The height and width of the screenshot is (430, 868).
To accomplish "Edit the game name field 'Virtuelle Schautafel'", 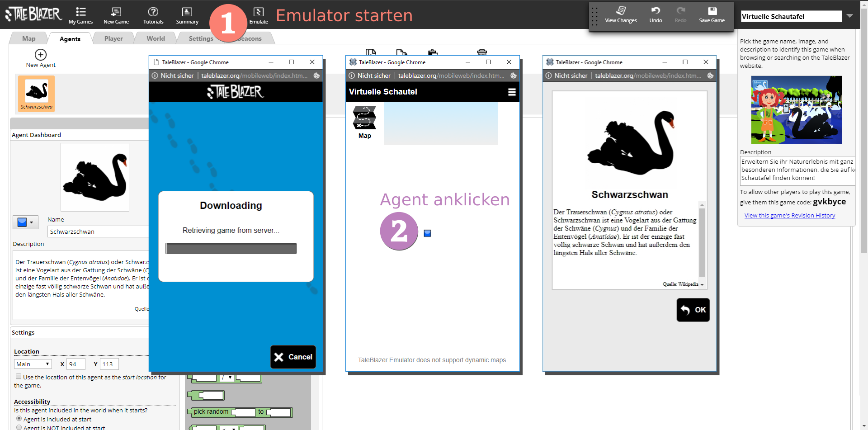I will pos(791,16).
